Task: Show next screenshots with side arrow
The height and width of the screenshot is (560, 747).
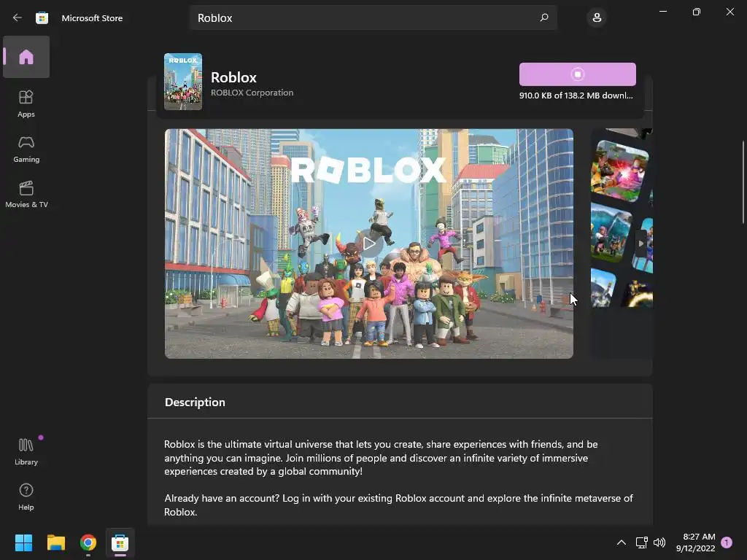Action: [640, 244]
